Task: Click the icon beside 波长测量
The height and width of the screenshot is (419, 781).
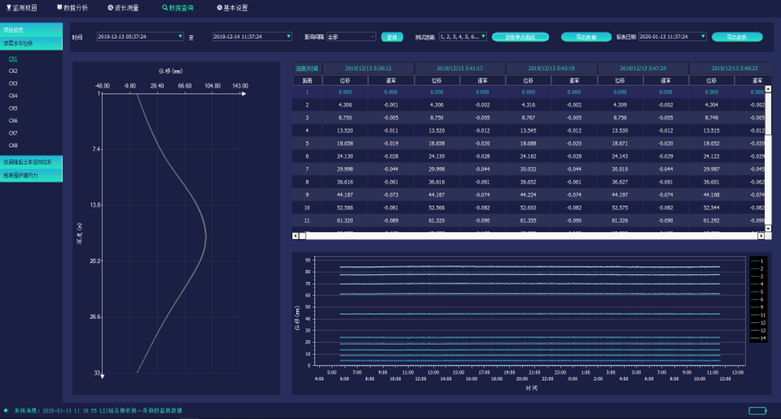Action: [111, 8]
